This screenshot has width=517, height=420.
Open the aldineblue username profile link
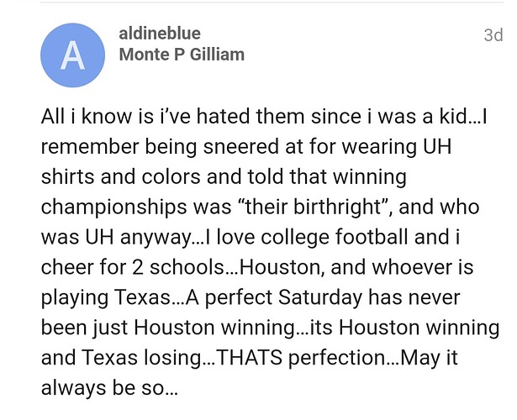[x=161, y=34]
